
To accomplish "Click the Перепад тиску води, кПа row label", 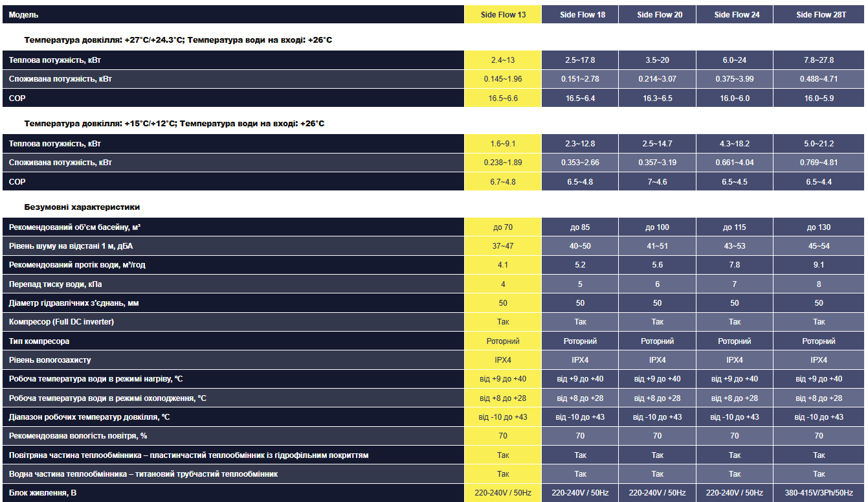I will click(x=56, y=284).
